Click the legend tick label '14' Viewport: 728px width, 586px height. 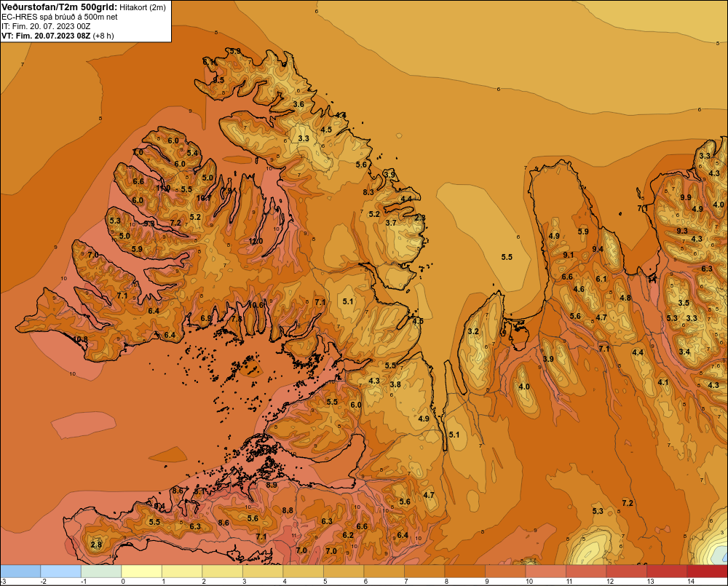tap(690, 582)
